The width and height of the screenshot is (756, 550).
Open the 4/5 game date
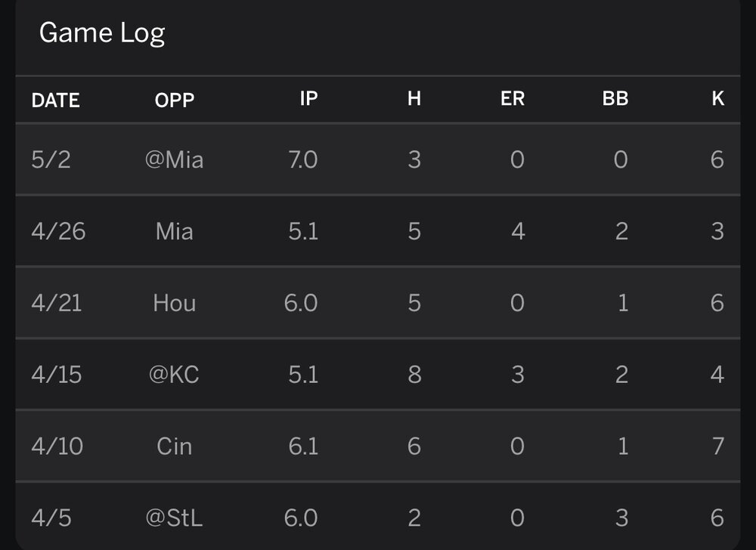tap(51, 518)
